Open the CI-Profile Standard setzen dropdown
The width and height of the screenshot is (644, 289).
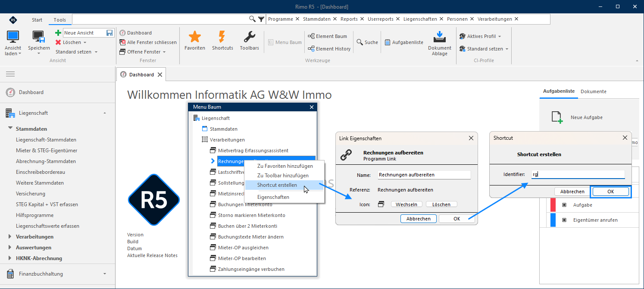pyautogui.click(x=484, y=49)
